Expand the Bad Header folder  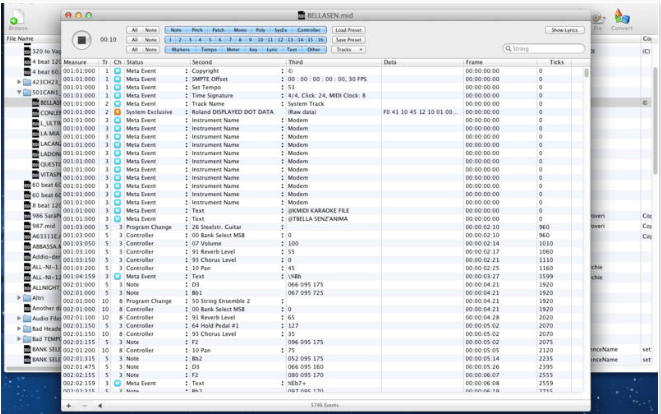tap(19, 328)
